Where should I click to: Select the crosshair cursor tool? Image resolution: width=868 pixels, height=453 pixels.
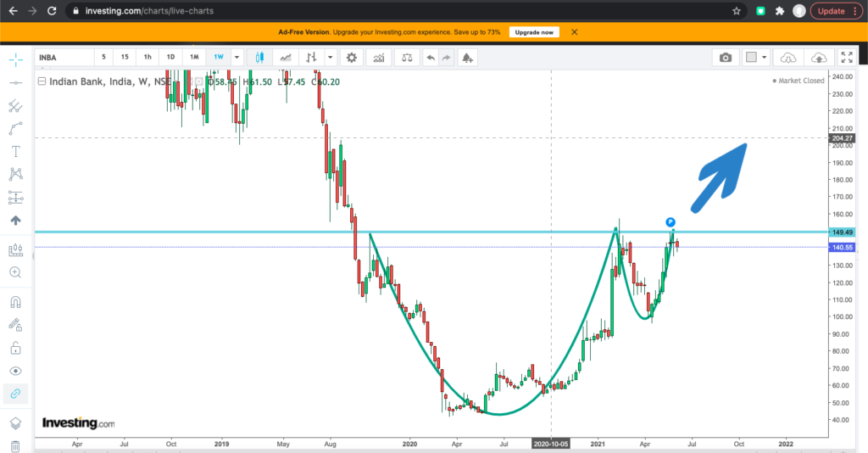point(15,59)
